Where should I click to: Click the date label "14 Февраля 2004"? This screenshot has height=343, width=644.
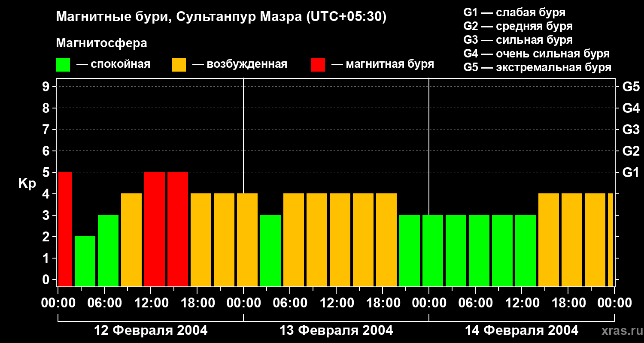click(x=522, y=331)
